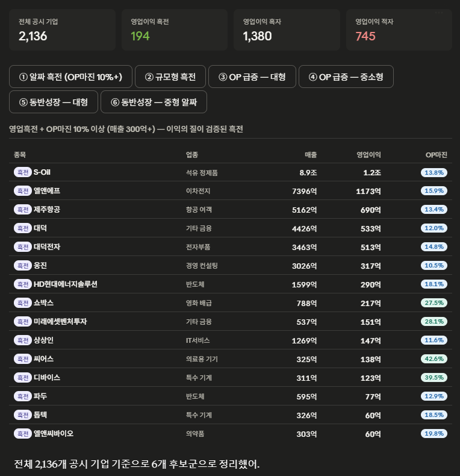This screenshot has height=476, width=460.
Task: Click the 5162억 revenue value
Action: click(x=304, y=210)
